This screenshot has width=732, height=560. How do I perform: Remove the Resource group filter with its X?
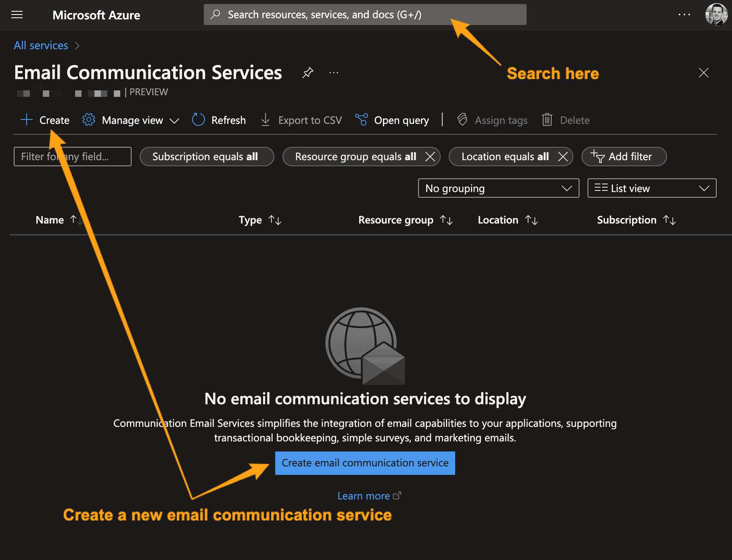point(430,157)
